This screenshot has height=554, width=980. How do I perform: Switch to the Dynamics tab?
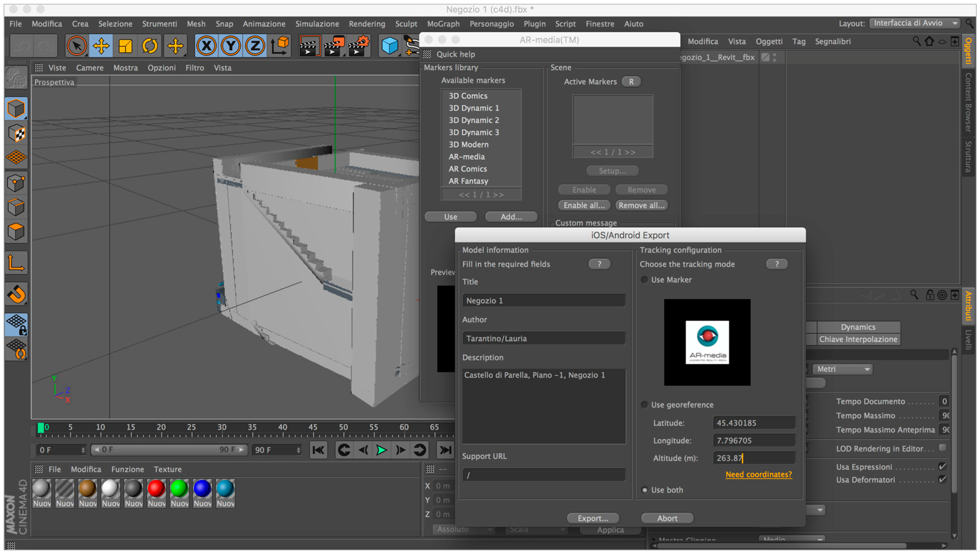pos(858,327)
